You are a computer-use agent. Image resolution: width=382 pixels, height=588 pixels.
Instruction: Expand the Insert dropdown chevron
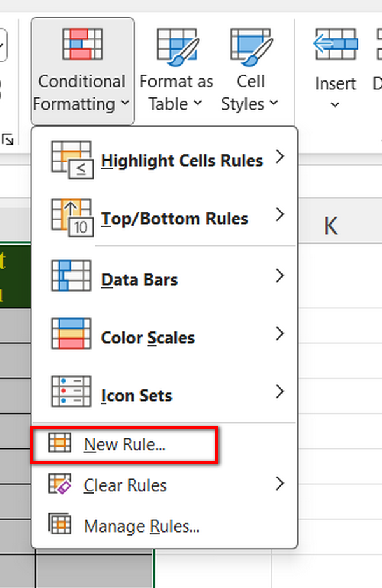pyautogui.click(x=335, y=105)
